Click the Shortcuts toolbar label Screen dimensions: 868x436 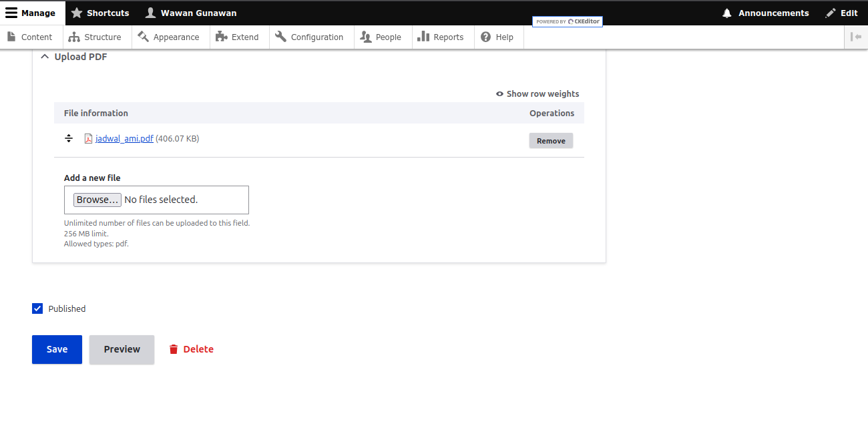point(108,13)
